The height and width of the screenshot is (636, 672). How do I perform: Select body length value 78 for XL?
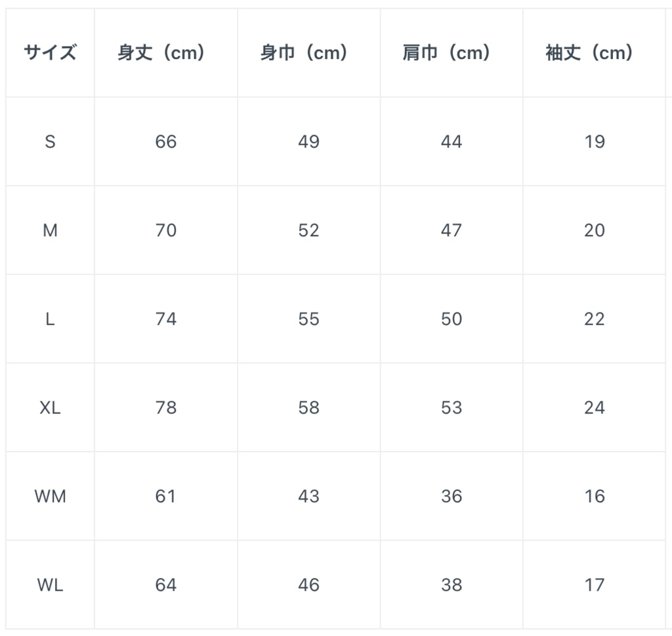pyautogui.click(x=166, y=408)
